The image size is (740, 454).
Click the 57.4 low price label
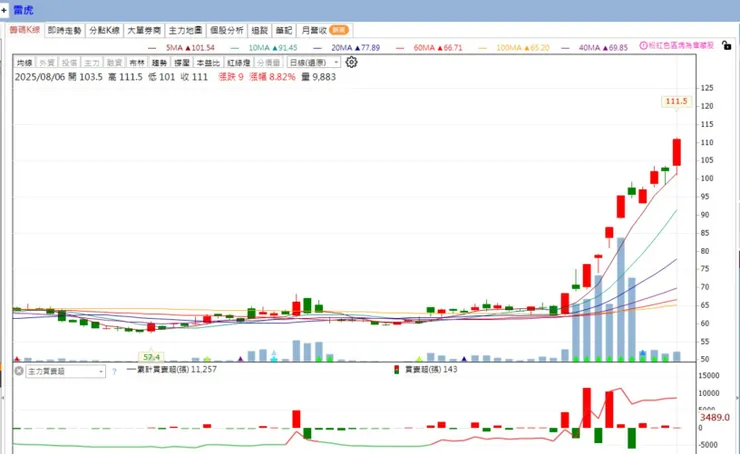pos(151,357)
